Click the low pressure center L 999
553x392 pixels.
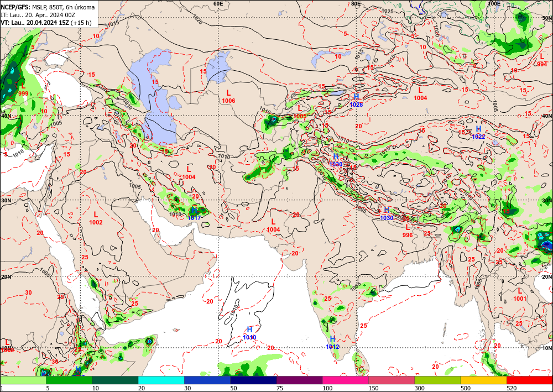tap(23, 89)
